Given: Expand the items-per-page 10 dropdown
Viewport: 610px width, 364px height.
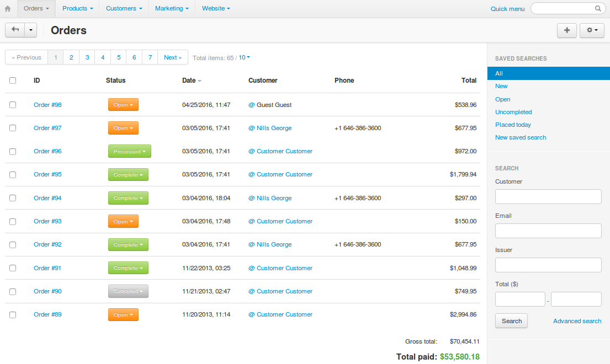Looking at the screenshot, I should [244, 57].
